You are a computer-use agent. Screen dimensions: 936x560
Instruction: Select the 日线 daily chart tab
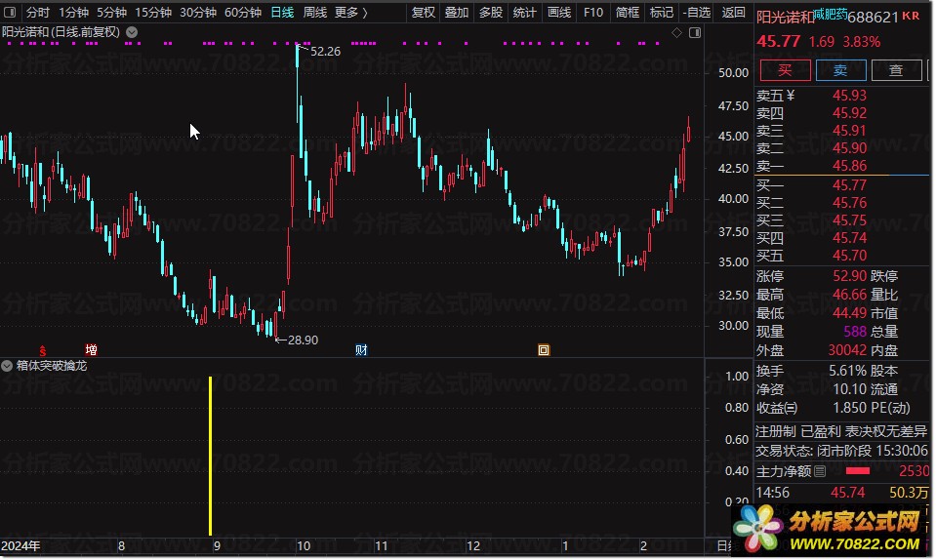click(282, 12)
